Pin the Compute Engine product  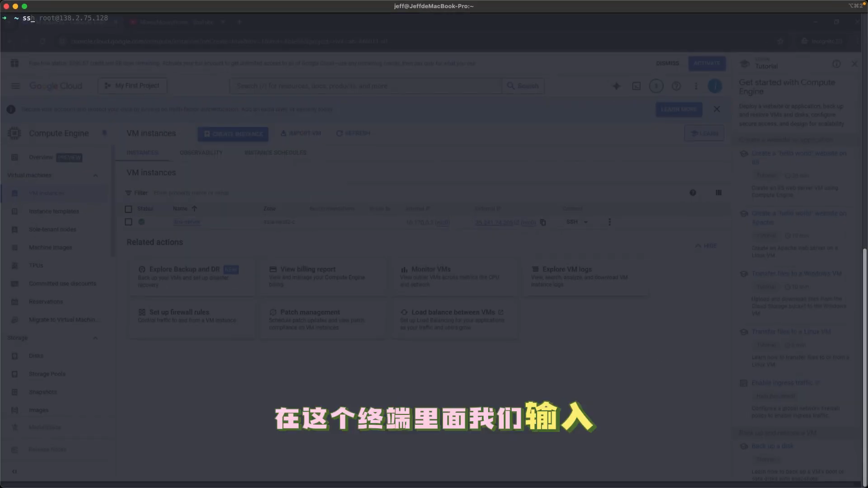point(104,133)
